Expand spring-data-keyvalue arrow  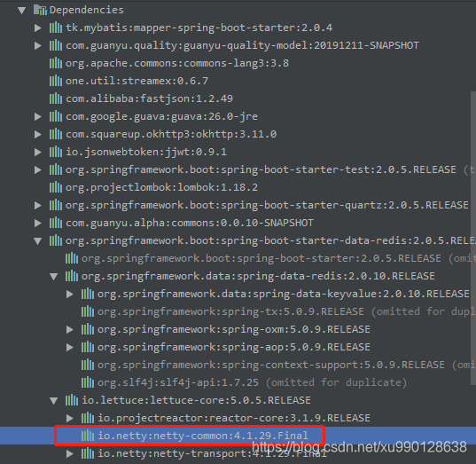coord(69,294)
